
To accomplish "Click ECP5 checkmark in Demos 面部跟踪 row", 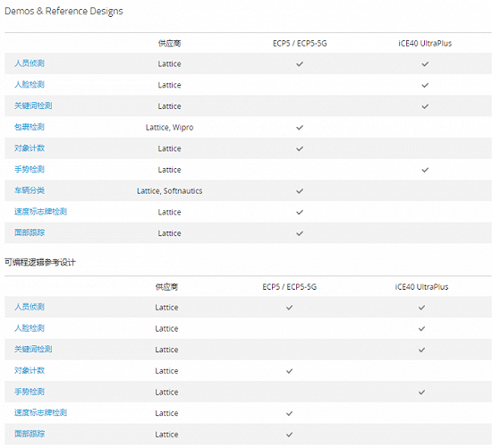I will coord(300,233).
